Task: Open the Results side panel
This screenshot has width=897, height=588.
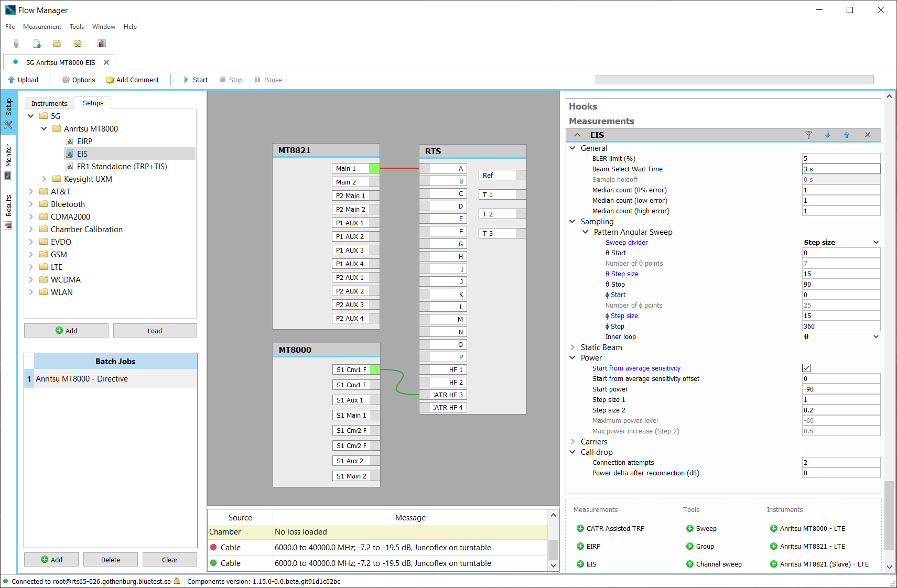Action: click(8, 212)
